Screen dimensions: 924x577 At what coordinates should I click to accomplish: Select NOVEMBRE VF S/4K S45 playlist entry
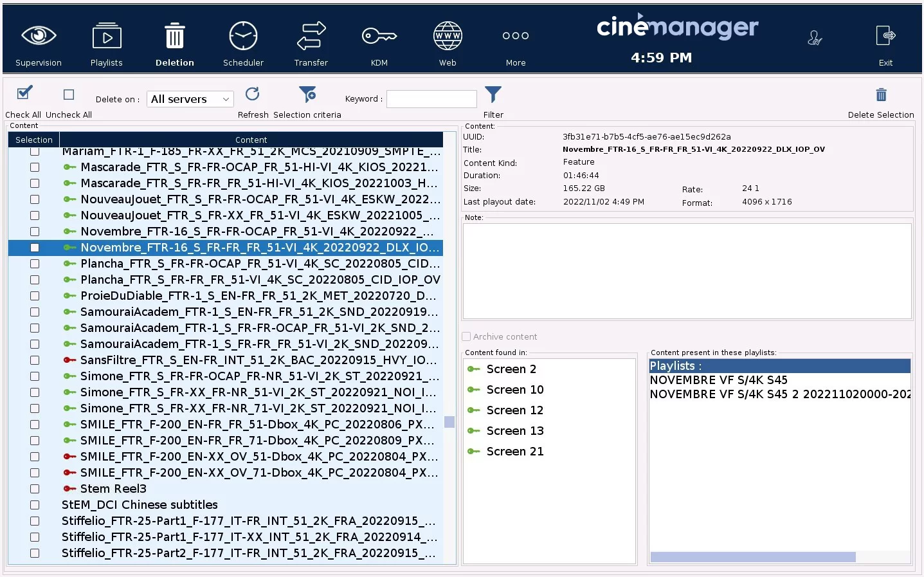[x=718, y=380]
